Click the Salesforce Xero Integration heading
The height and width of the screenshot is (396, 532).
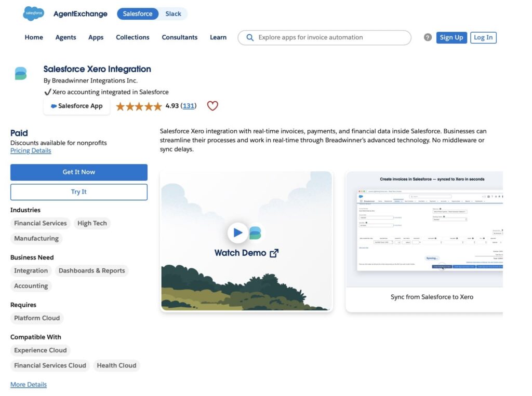pos(97,69)
